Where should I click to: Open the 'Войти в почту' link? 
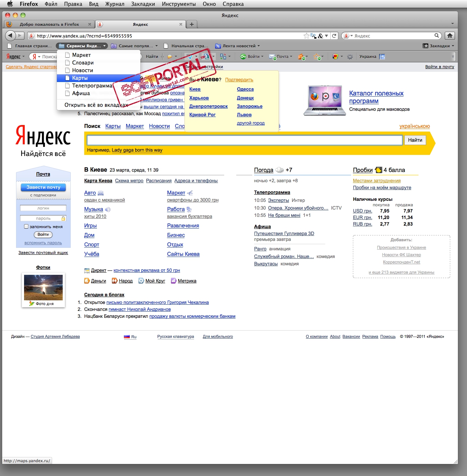(440, 67)
